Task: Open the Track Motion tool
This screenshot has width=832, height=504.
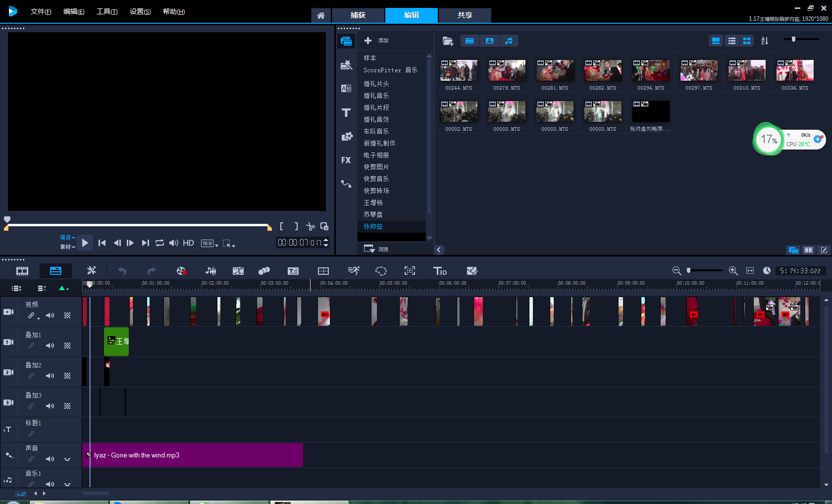Action: [264, 271]
